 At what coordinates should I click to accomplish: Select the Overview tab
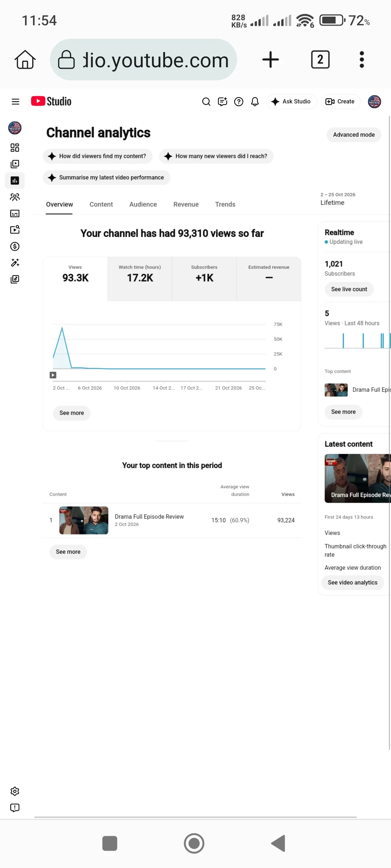click(59, 204)
